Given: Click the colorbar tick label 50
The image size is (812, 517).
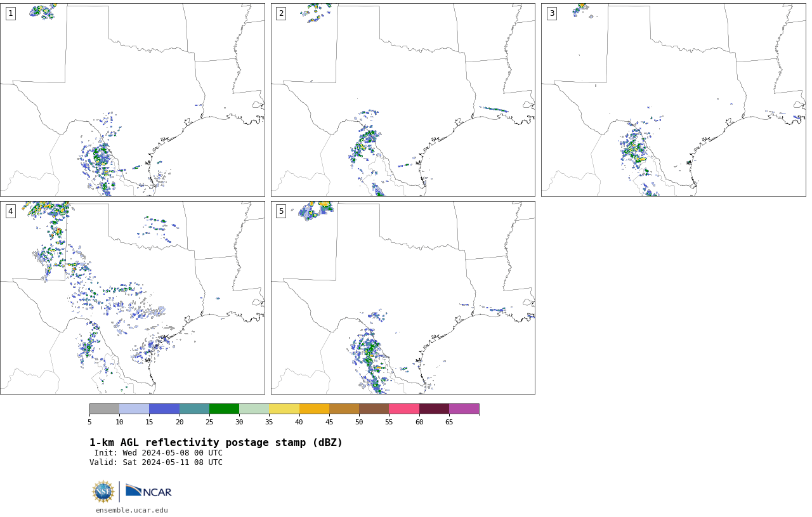Looking at the screenshot, I should click(x=359, y=422).
